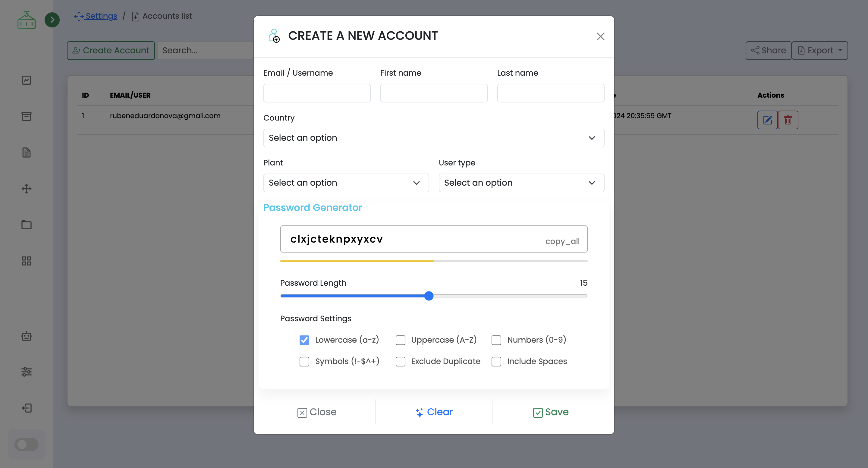Click the robot icon in sidebar

click(26, 336)
